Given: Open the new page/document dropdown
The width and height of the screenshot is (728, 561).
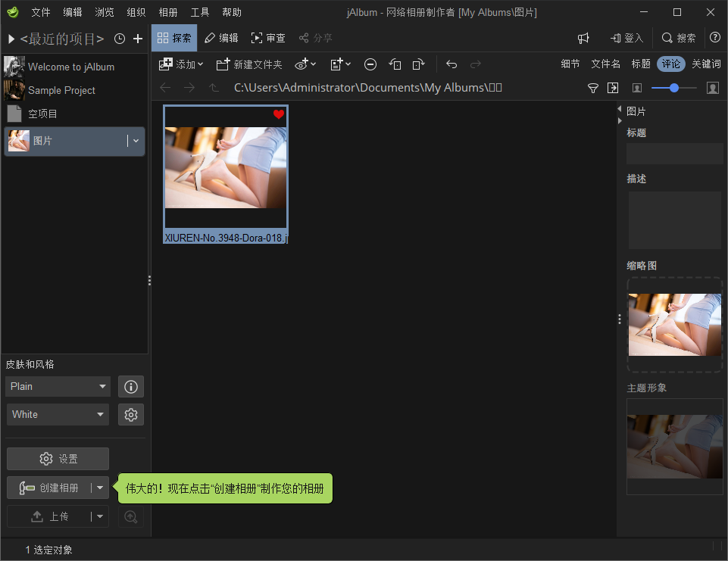Looking at the screenshot, I should pyautogui.click(x=340, y=64).
